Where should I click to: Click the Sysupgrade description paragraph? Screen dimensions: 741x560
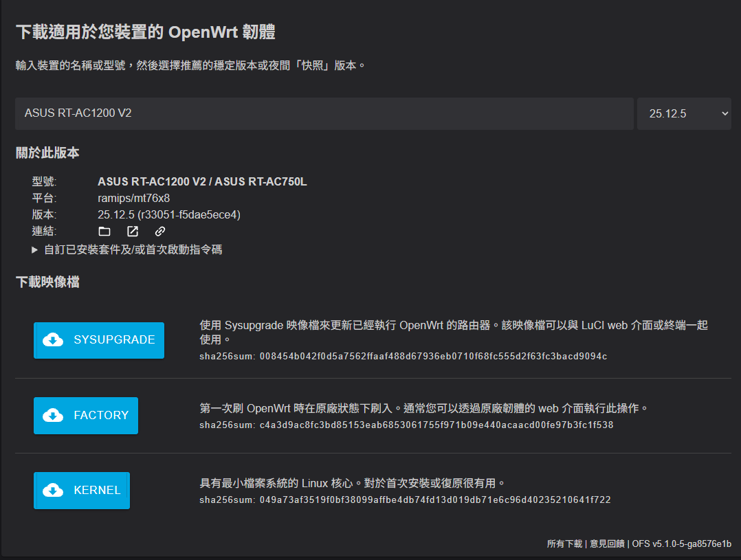(x=454, y=332)
